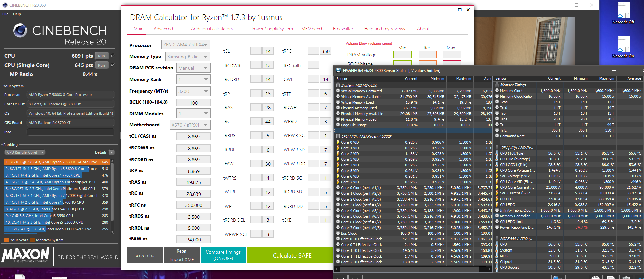Open the File menu in Cinebench
The image size is (644, 279).
(5, 14)
